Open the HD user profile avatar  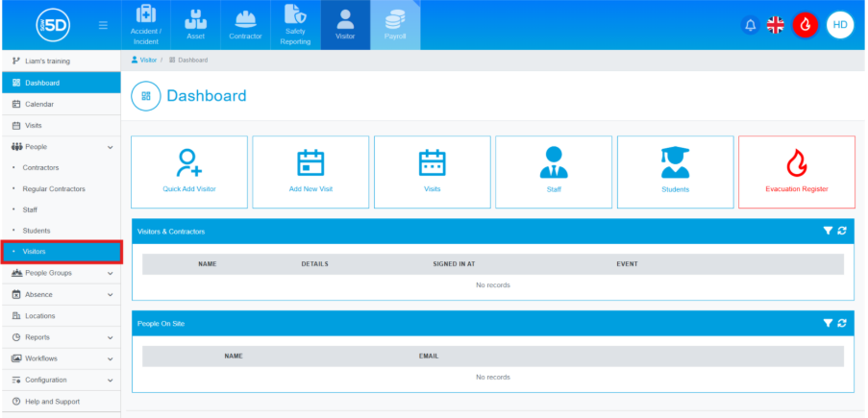coord(840,25)
